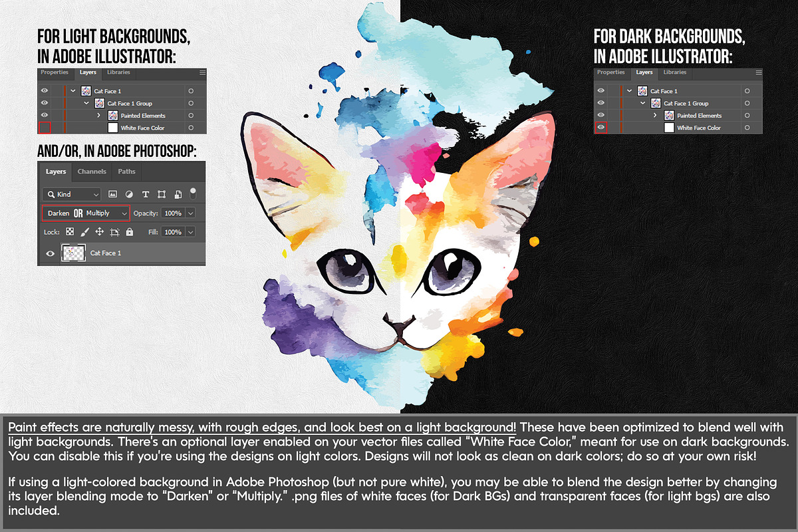Click white swatch thumbnail of White Face Color, light-backgrounds panel
Viewport: 798px width, 532px height.
[112, 128]
